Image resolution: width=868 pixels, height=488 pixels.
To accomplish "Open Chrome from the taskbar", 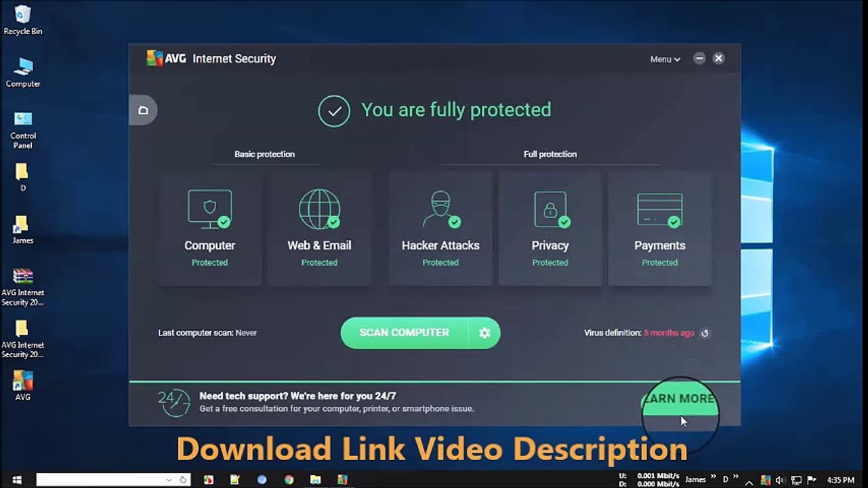I will point(289,480).
